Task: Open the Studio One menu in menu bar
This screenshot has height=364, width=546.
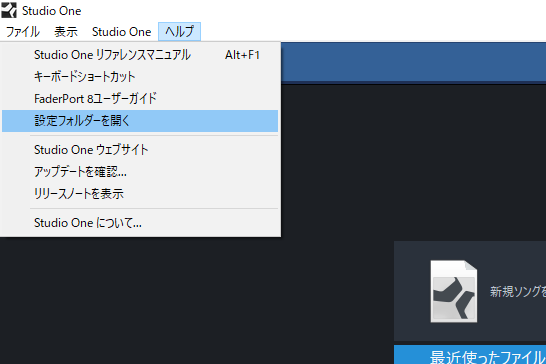Action: (x=122, y=32)
